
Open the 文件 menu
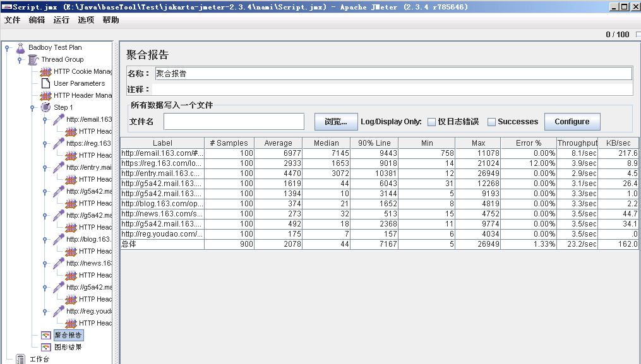point(12,20)
